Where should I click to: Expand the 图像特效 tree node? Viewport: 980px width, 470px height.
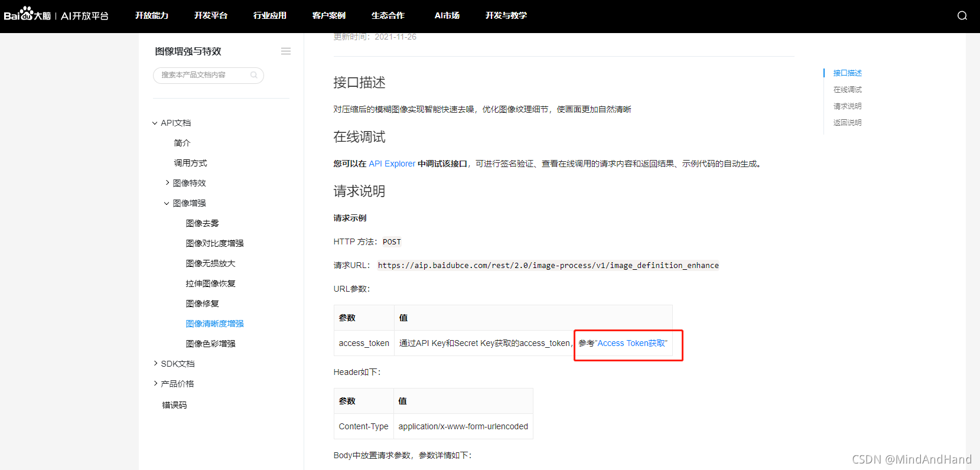tap(167, 183)
